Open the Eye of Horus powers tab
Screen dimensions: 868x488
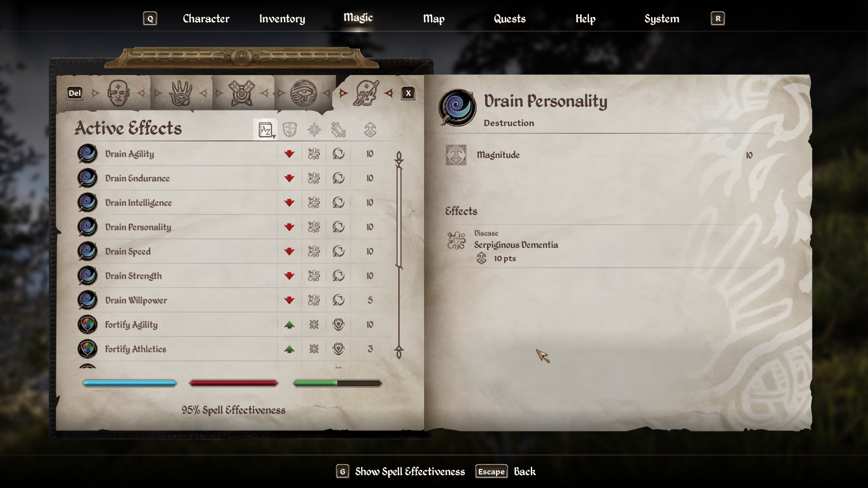303,93
